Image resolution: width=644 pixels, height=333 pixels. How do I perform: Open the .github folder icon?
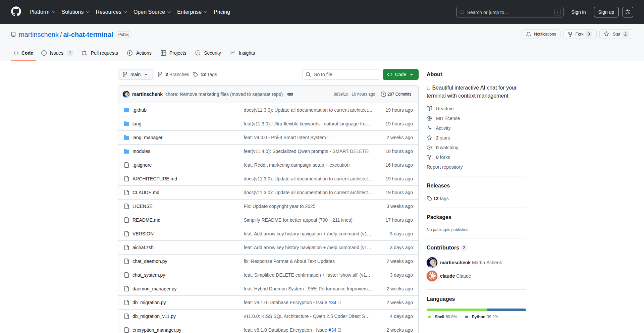[x=126, y=110]
